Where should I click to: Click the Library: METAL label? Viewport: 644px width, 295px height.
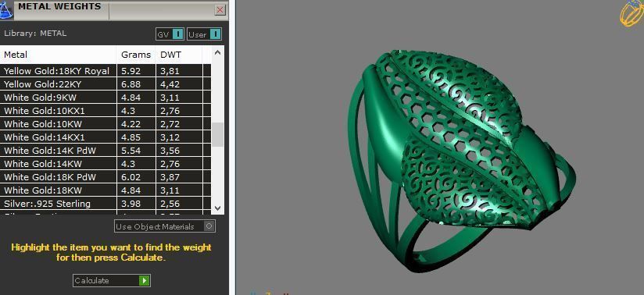[x=35, y=34]
